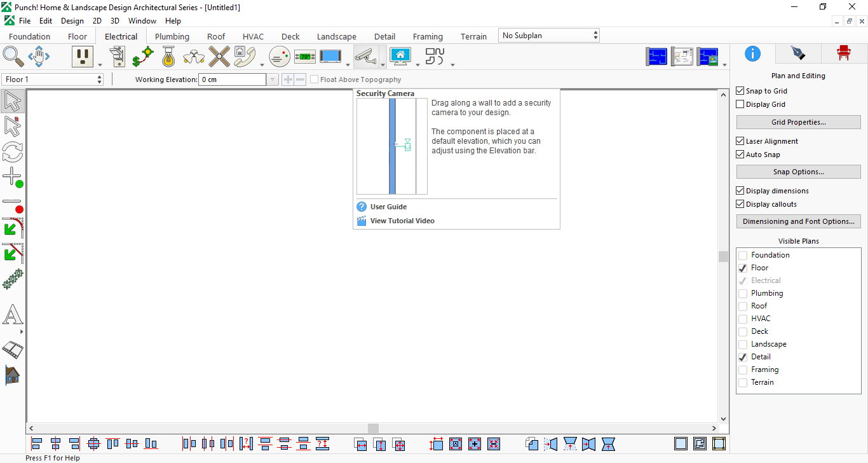Screen dimensions: 868x463
Task: Select the Pan hand tool
Action: (x=39, y=57)
